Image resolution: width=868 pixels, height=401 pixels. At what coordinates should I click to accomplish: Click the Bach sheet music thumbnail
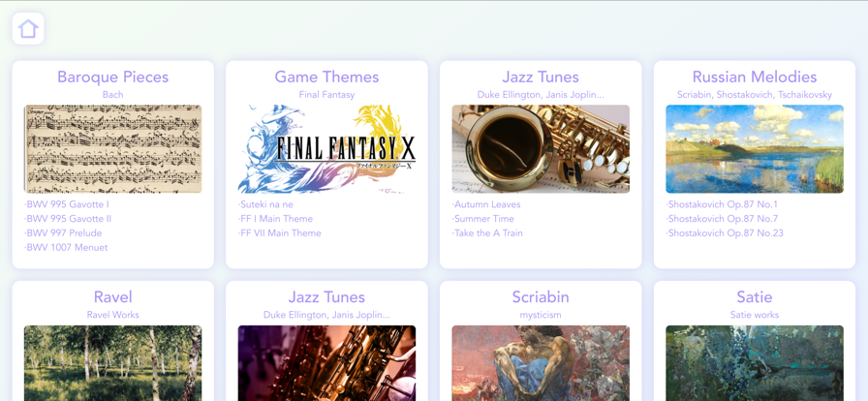pyautogui.click(x=113, y=149)
